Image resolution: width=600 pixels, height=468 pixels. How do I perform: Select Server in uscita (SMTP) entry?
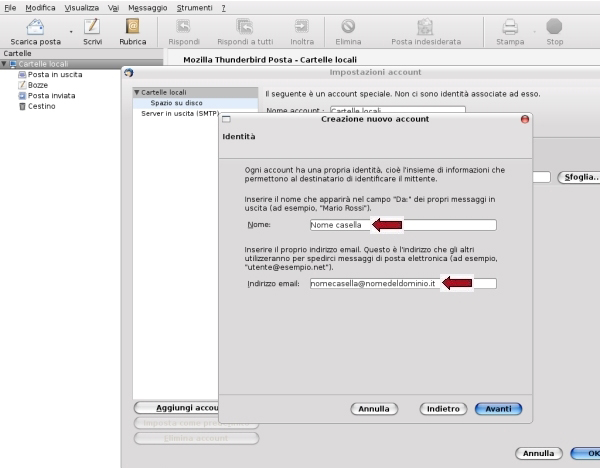click(x=180, y=114)
